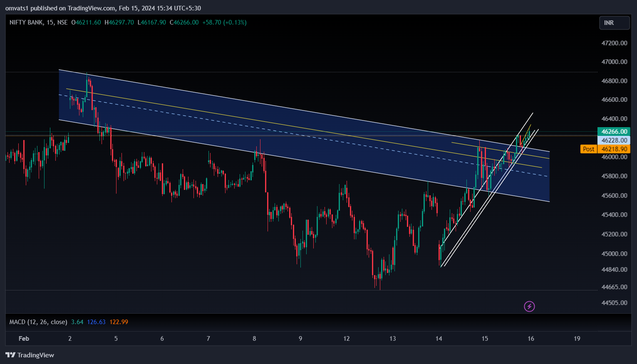Screen dimensions: 637x364
Task: Click the TradingView logo icon
Action: click(10, 355)
